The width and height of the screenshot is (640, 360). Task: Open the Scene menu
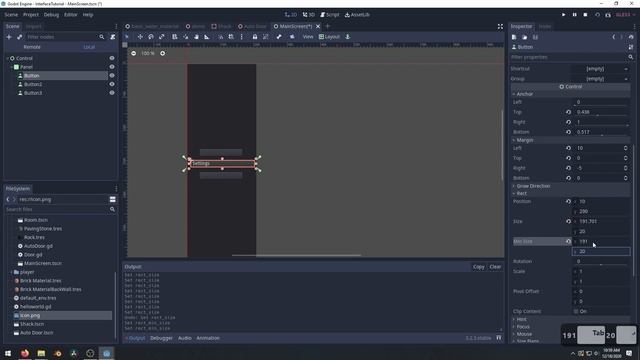coord(11,15)
